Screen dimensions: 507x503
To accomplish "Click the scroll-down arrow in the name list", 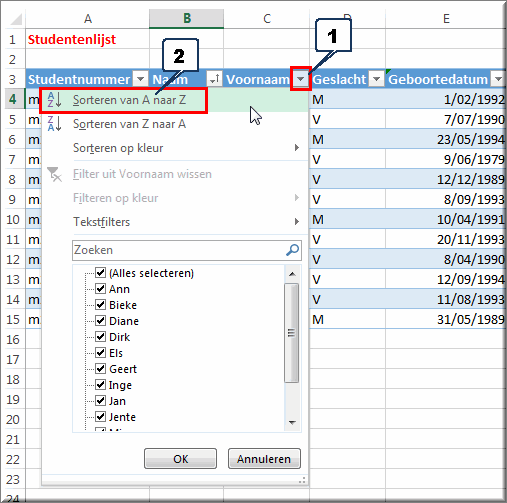I will tap(292, 422).
